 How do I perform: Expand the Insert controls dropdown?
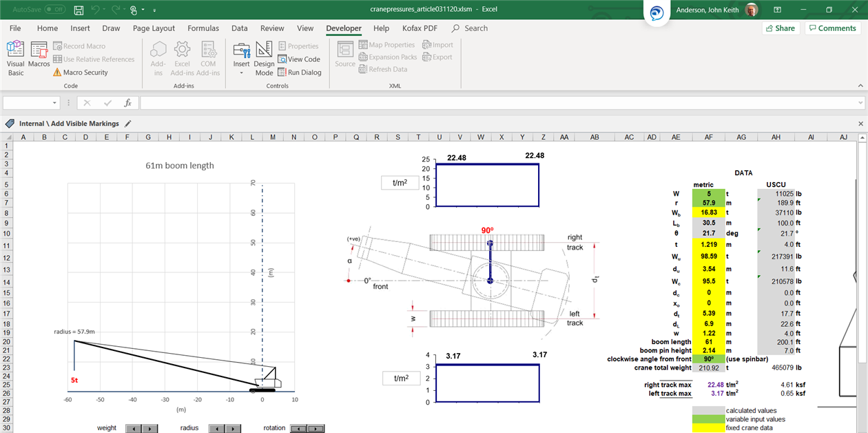tap(241, 72)
